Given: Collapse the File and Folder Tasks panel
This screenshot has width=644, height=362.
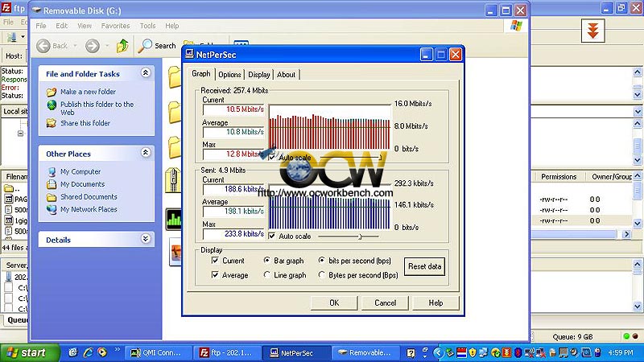Looking at the screenshot, I should (x=146, y=73).
